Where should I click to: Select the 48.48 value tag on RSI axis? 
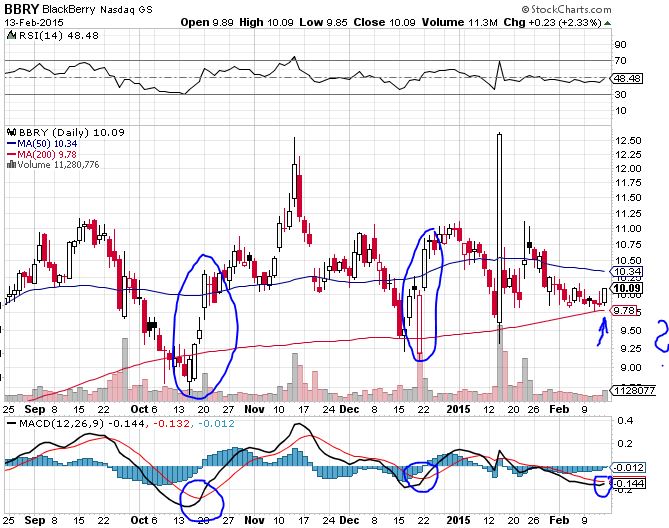pos(628,78)
